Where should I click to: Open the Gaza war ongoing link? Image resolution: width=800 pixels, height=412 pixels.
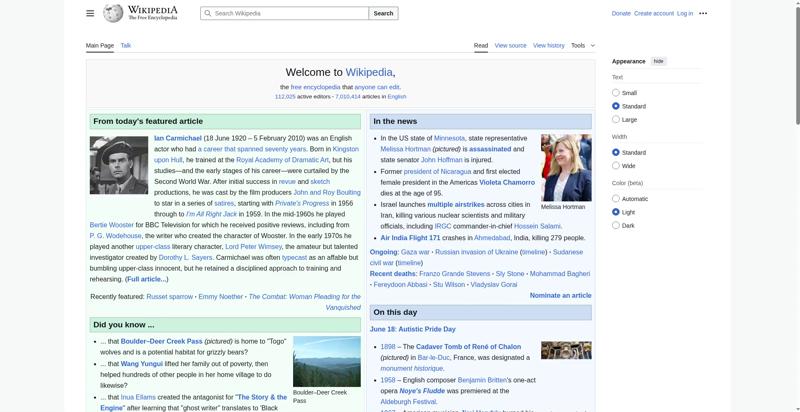(415, 252)
